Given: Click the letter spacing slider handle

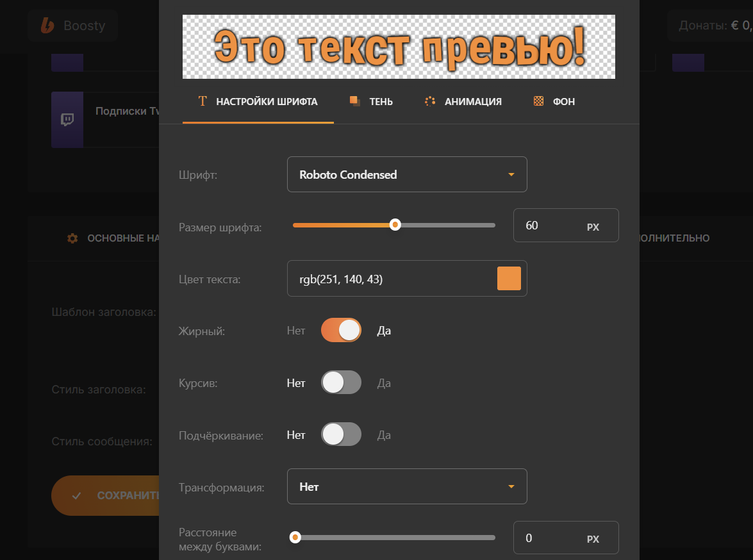Looking at the screenshot, I should click(295, 537).
